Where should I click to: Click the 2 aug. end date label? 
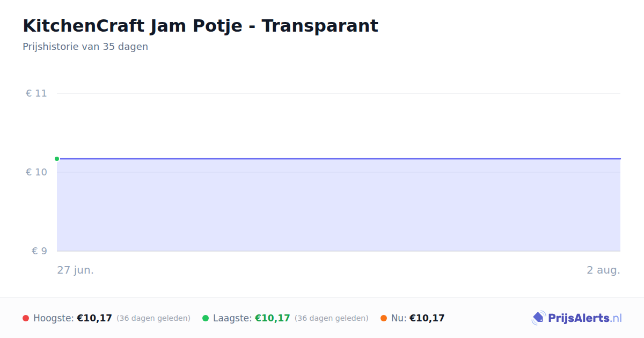(603, 270)
